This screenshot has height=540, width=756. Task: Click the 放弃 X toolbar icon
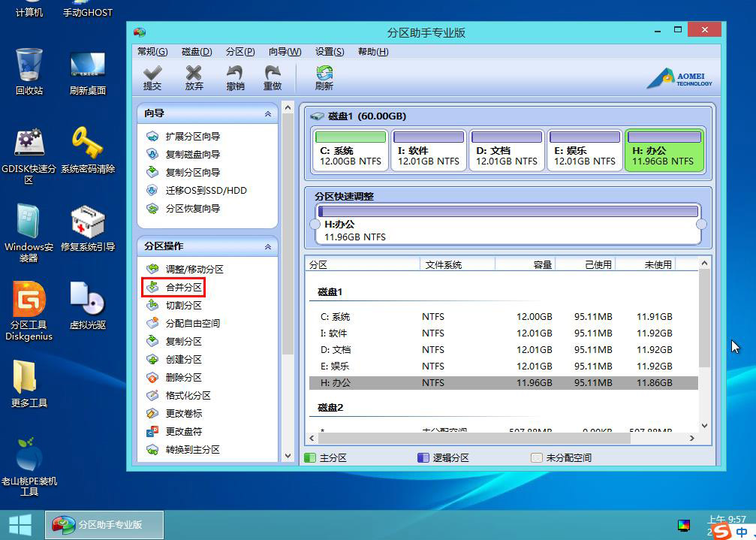pyautogui.click(x=194, y=78)
